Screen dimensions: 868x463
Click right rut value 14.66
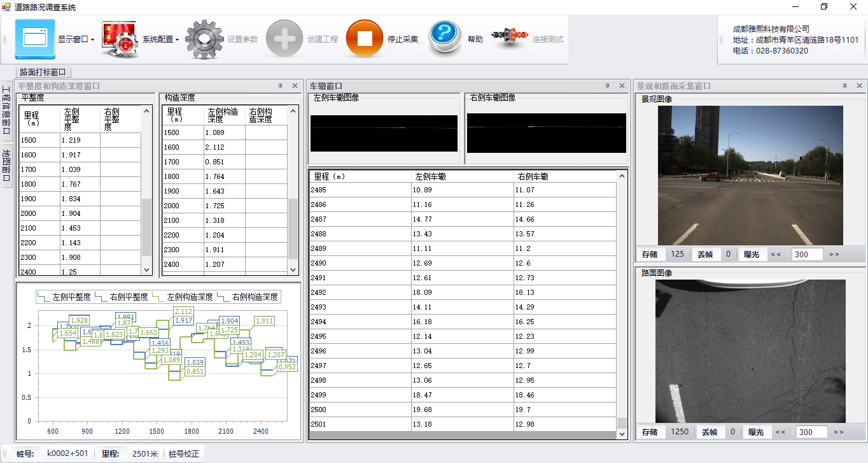(525, 219)
